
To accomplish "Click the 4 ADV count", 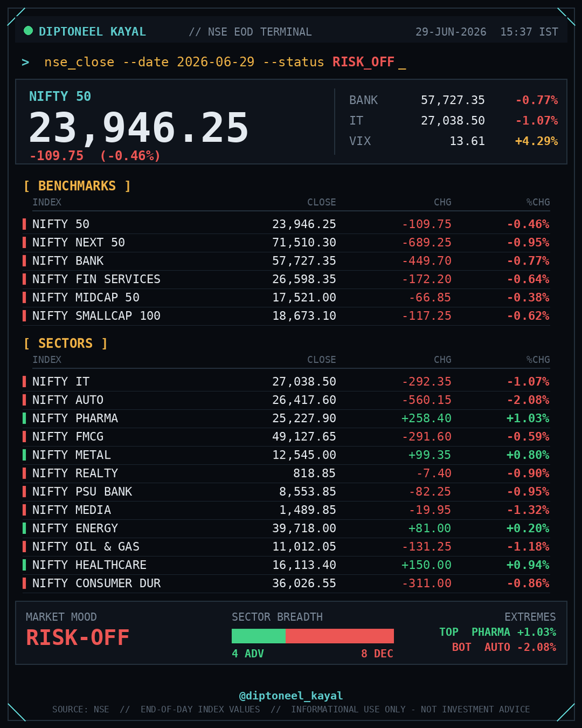I will (248, 653).
